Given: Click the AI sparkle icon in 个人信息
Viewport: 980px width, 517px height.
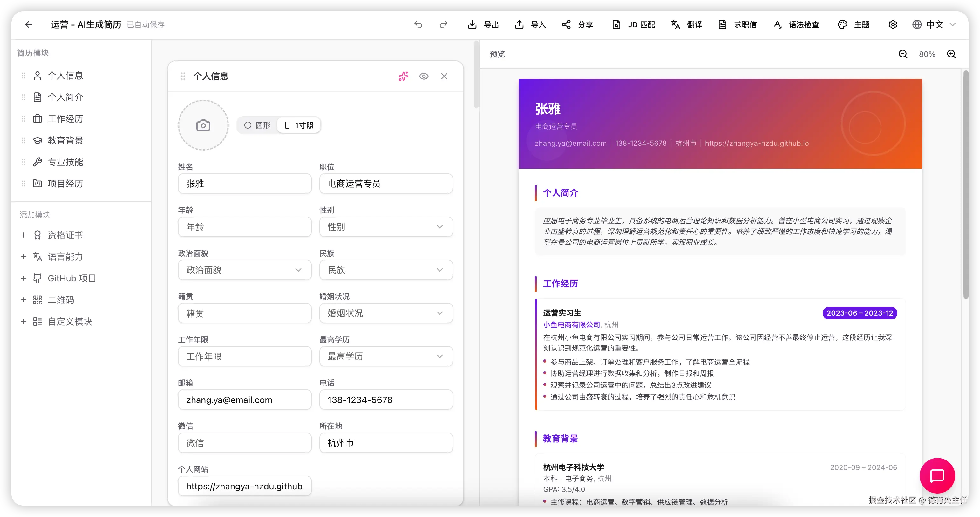Looking at the screenshot, I should pyautogui.click(x=403, y=77).
